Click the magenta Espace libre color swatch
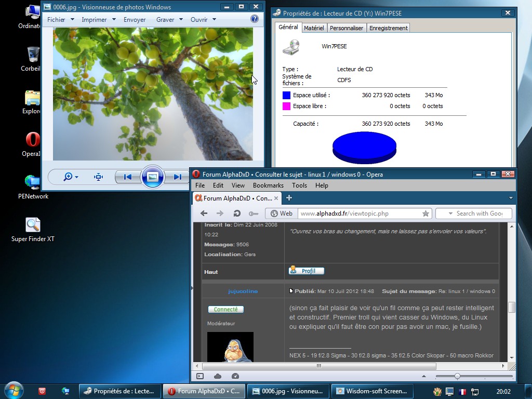The image size is (532, 399). [286, 106]
